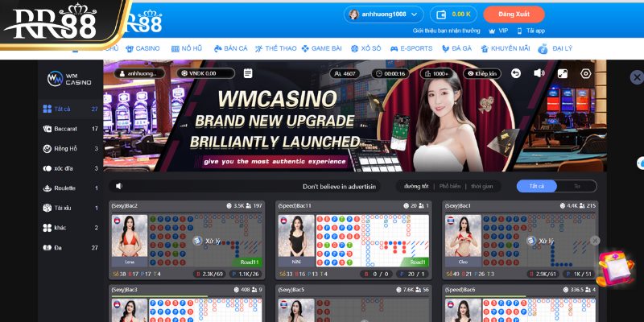Open the hexagon settings icon
Image resolution: width=644 pixels, height=322 pixels.
coord(586,73)
